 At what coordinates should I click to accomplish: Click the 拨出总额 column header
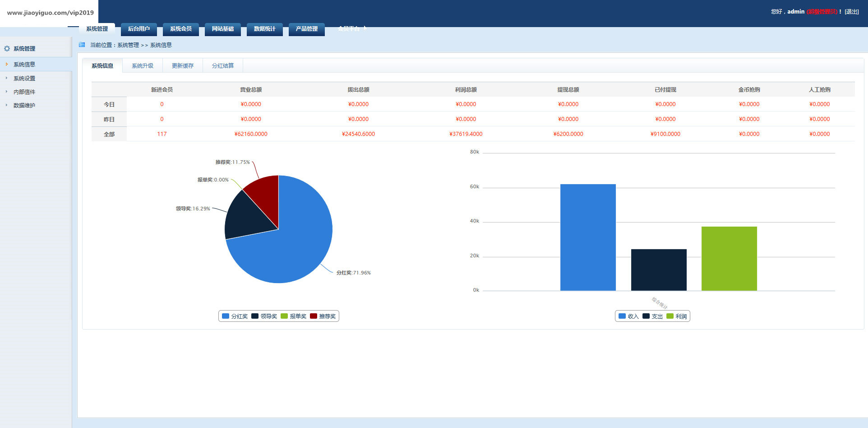coord(358,90)
